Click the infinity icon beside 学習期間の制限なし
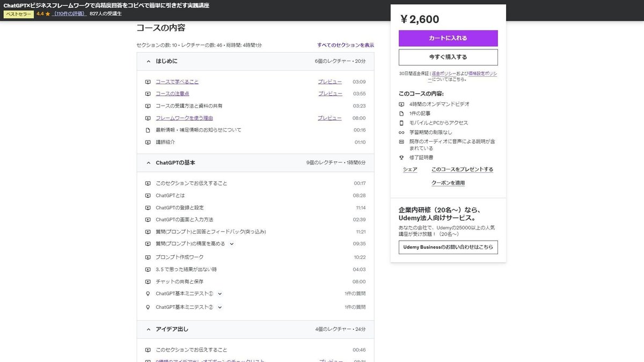Image resolution: width=644 pixels, height=362 pixels. (401, 132)
